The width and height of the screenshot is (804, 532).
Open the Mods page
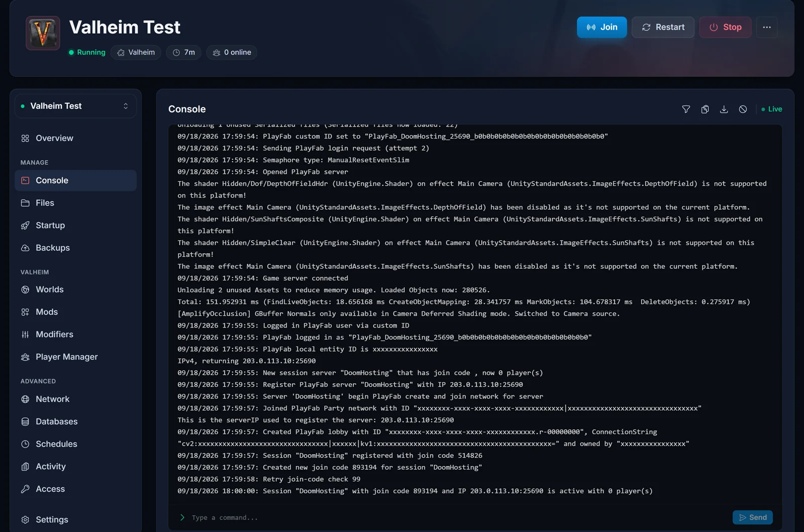tap(75, 312)
